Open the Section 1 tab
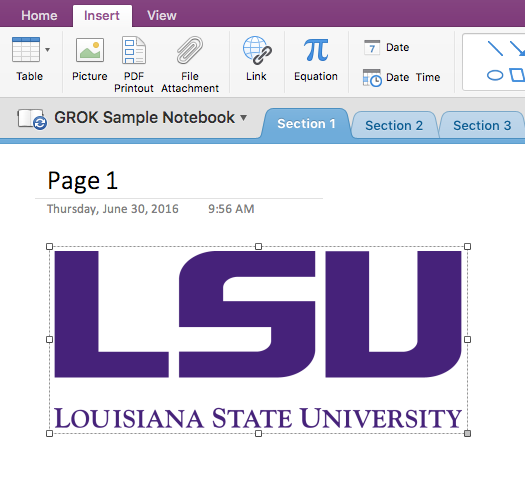Image resolution: width=525 pixels, height=485 pixels. (x=306, y=124)
